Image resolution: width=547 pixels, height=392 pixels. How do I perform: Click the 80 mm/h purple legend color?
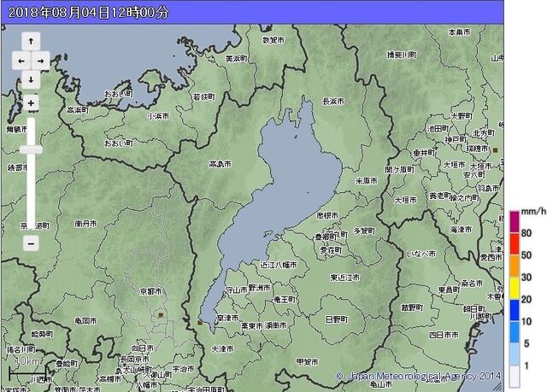pos(515,221)
